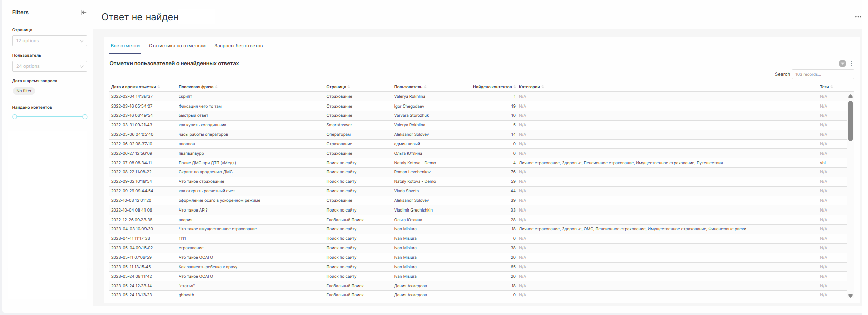Open the Дата и время запроса 'No filter' selector
This screenshot has width=868, height=315.
click(x=24, y=91)
